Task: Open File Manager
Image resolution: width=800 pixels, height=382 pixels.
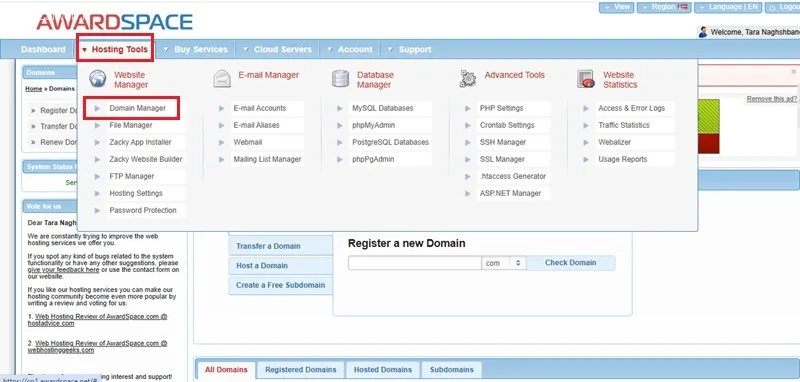Action: tap(131, 125)
